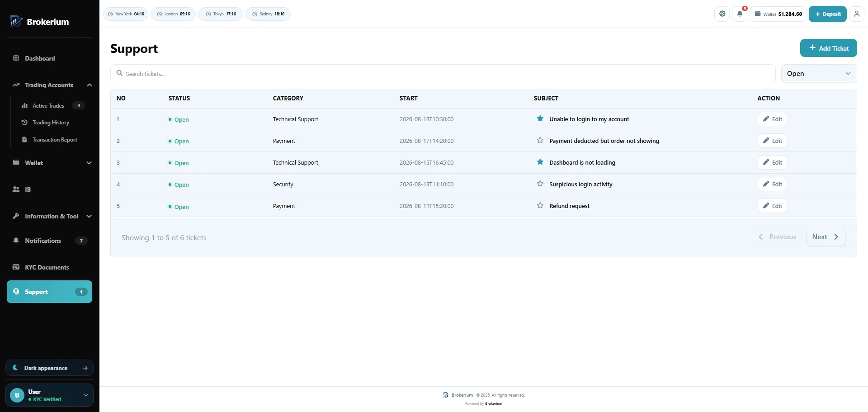Click the User avatar in sidebar footer
The image size is (868, 412).
pos(17,395)
